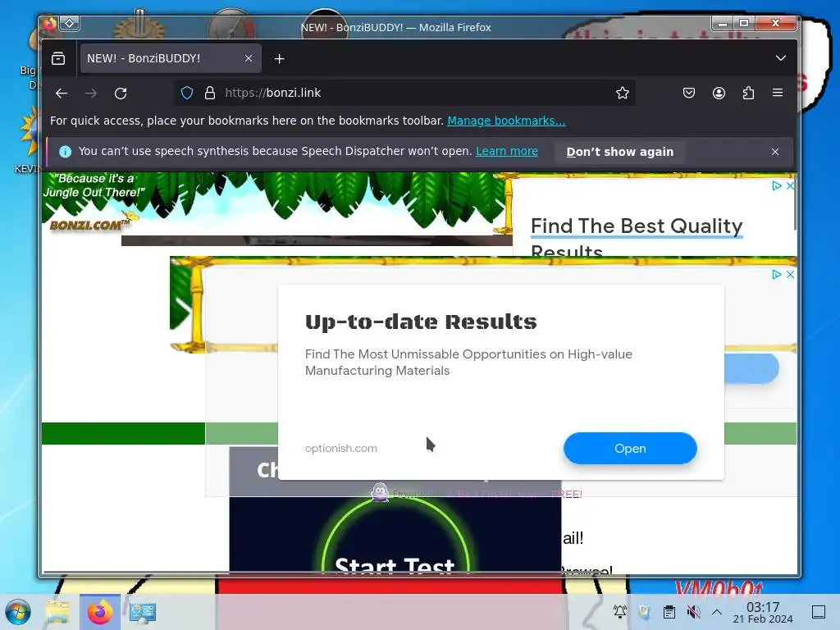Screen dimensions: 840x630
Task: Open the 03:17 clock calendar
Action: click(763, 612)
